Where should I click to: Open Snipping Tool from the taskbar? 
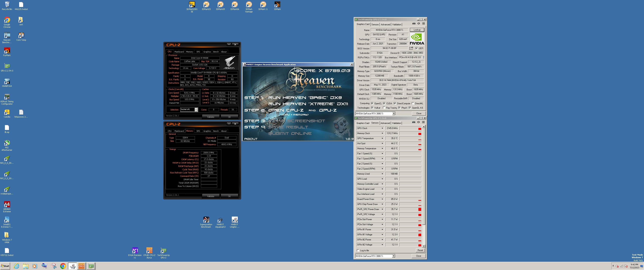click(54, 266)
